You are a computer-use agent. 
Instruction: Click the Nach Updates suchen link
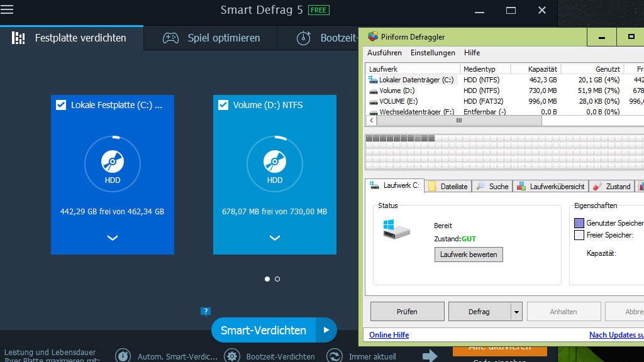coord(616,335)
